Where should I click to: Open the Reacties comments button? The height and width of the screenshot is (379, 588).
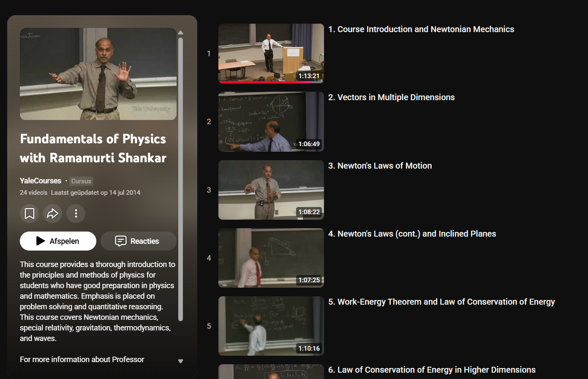(x=138, y=241)
